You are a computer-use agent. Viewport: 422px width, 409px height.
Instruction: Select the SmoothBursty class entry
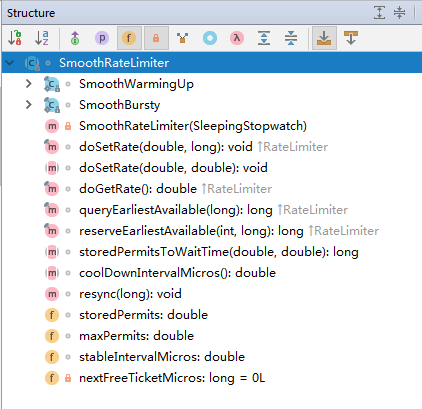point(119,105)
